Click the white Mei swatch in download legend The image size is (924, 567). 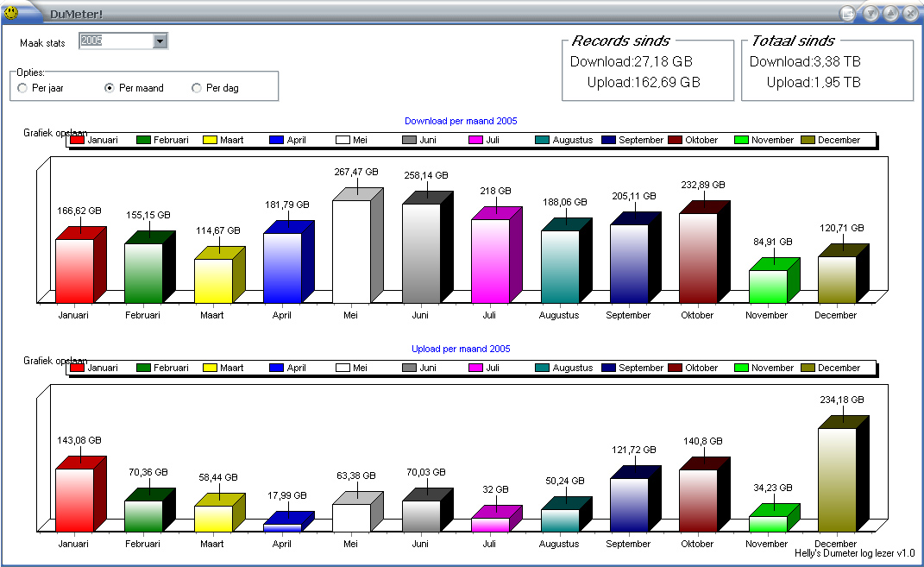pos(343,140)
